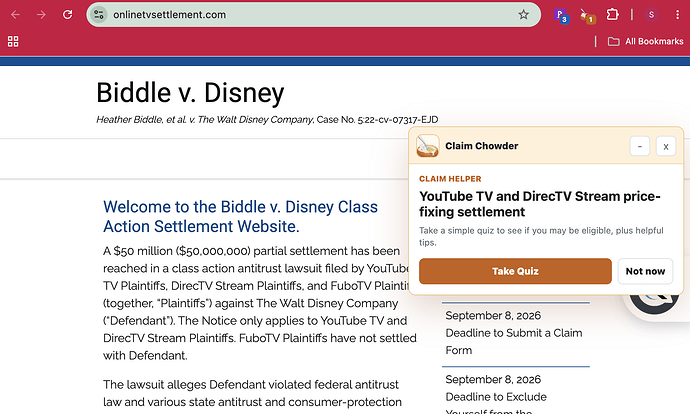Viewport: 690px width, 414px height.
Task: Click the CLAIM HELPER label
Action: pyautogui.click(x=450, y=179)
